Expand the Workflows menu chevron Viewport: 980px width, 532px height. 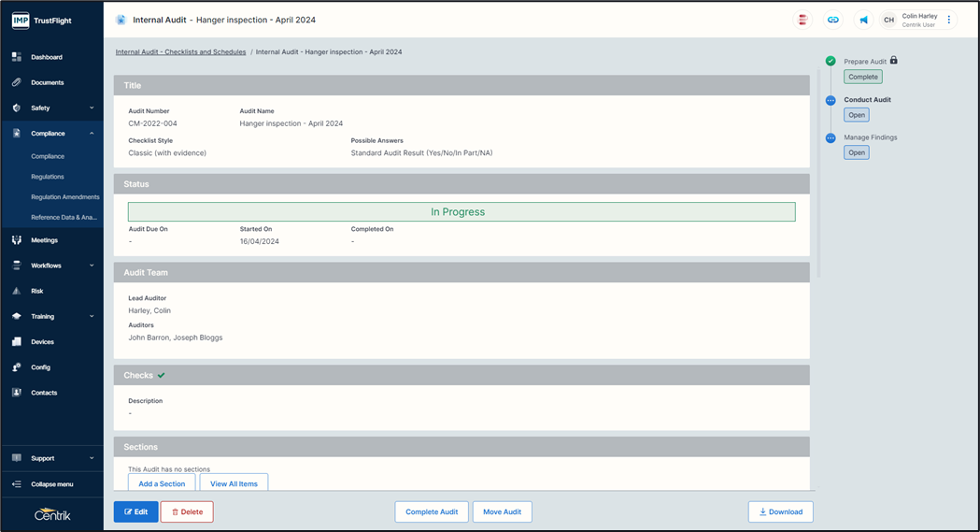click(x=92, y=266)
